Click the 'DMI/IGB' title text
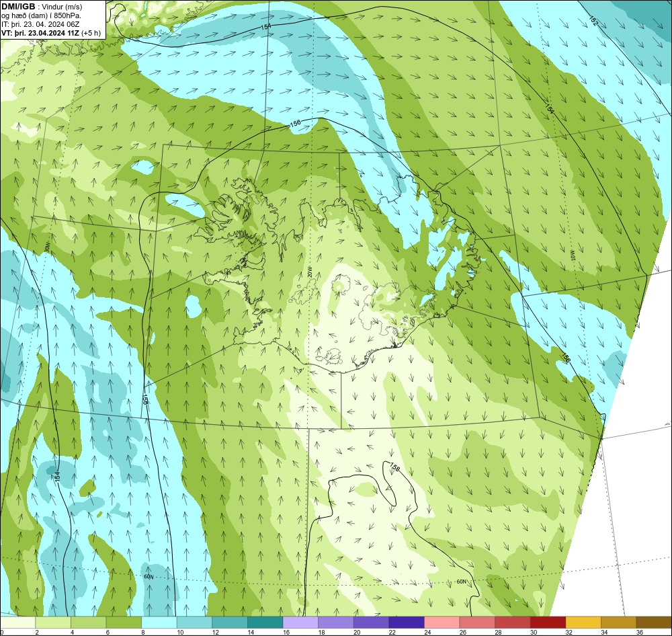This screenshot has width=672, height=636. (18, 7)
